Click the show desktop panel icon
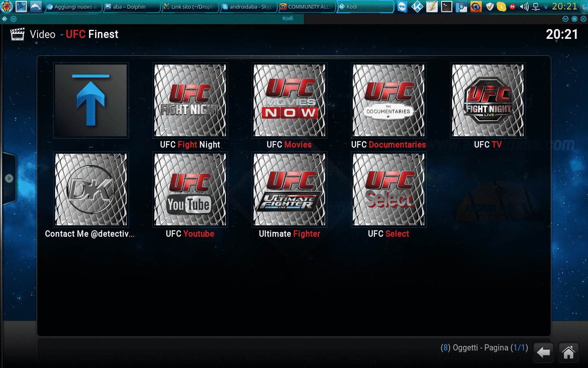This screenshot has height=368, width=588. click(x=21, y=7)
